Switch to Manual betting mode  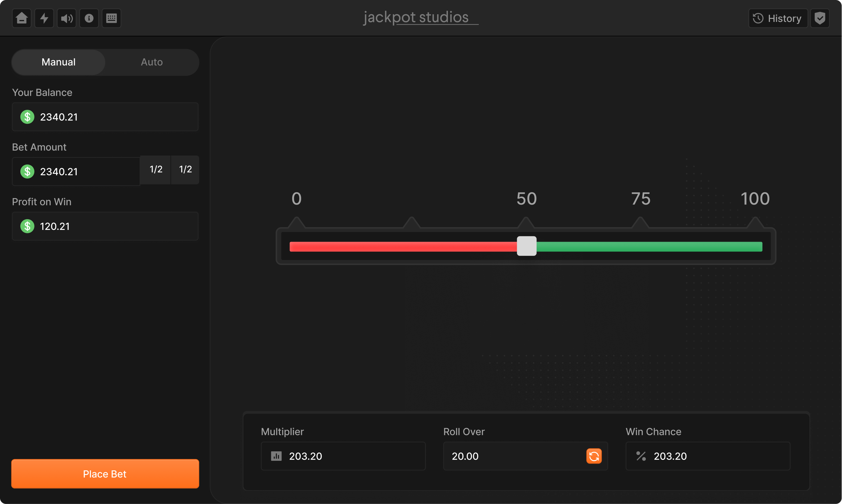pos(58,62)
